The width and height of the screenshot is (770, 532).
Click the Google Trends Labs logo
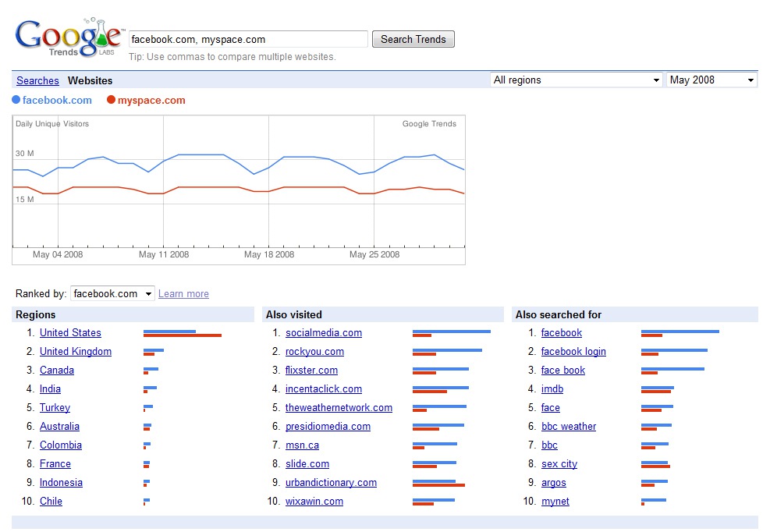[69, 37]
